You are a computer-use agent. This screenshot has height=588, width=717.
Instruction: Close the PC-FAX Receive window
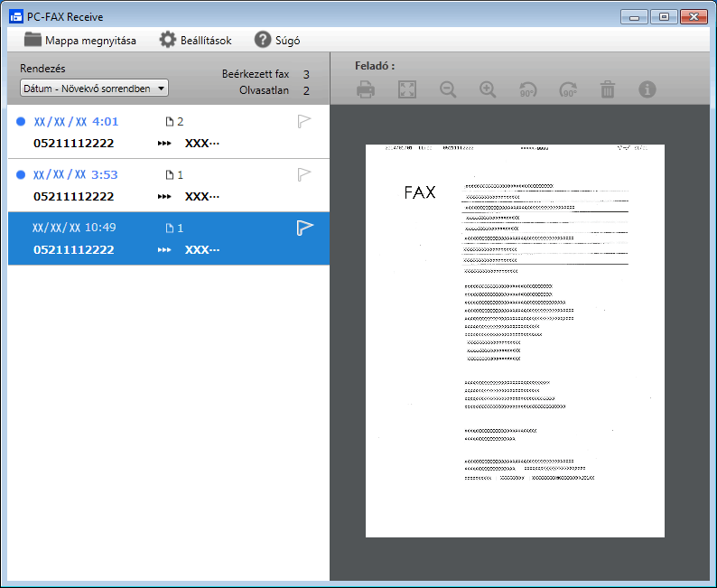[x=694, y=17]
